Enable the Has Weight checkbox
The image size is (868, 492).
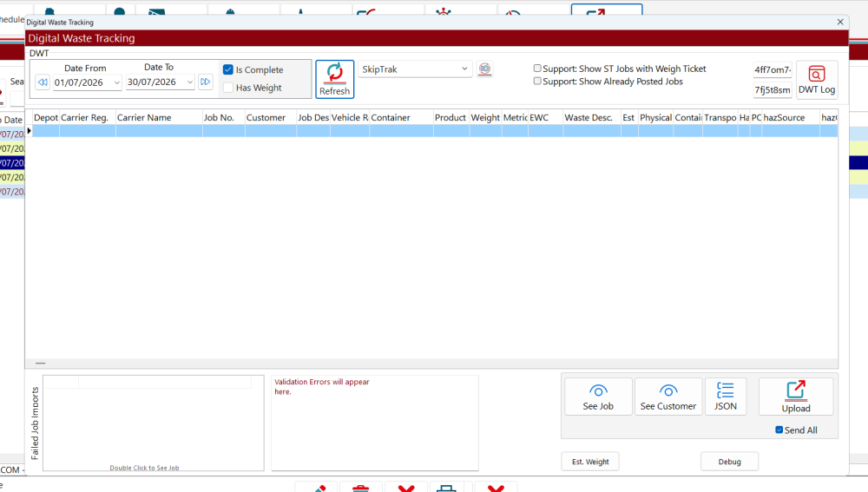point(228,88)
